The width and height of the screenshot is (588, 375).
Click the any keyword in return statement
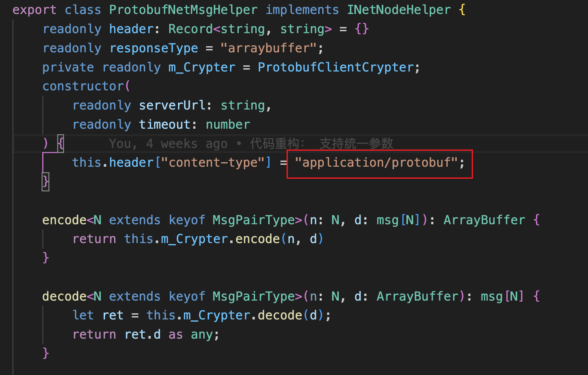tap(201, 334)
